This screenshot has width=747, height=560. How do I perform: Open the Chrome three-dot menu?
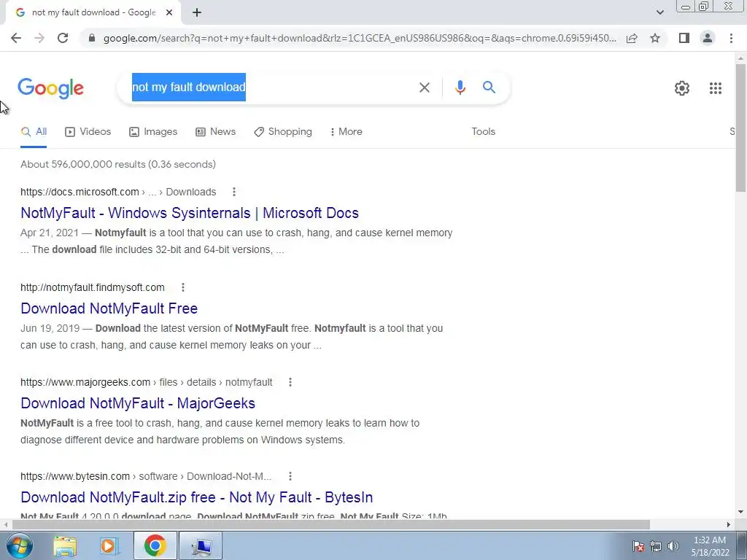coord(731,38)
